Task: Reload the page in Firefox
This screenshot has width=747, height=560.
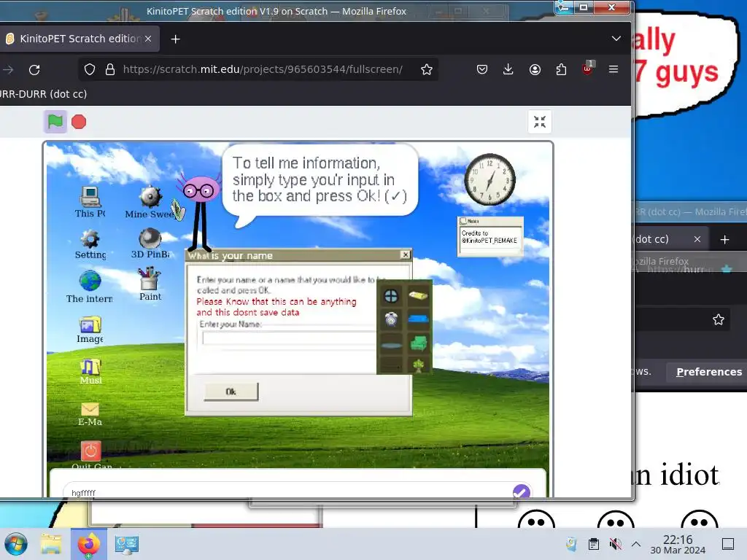Action: pos(34,69)
